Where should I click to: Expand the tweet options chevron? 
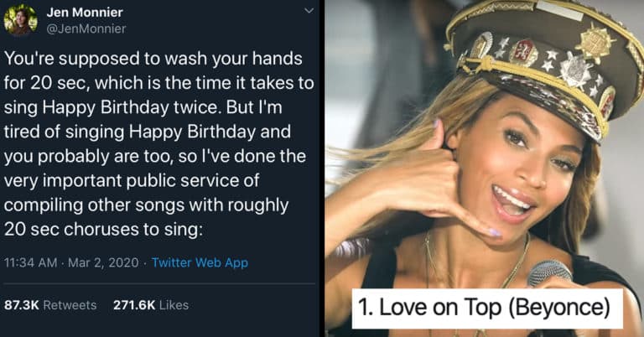click(309, 11)
